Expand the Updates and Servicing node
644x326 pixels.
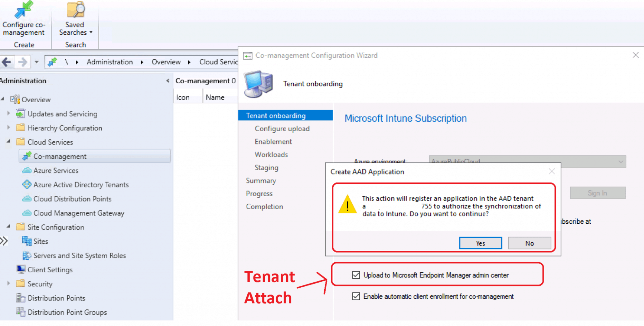pyautogui.click(x=8, y=113)
